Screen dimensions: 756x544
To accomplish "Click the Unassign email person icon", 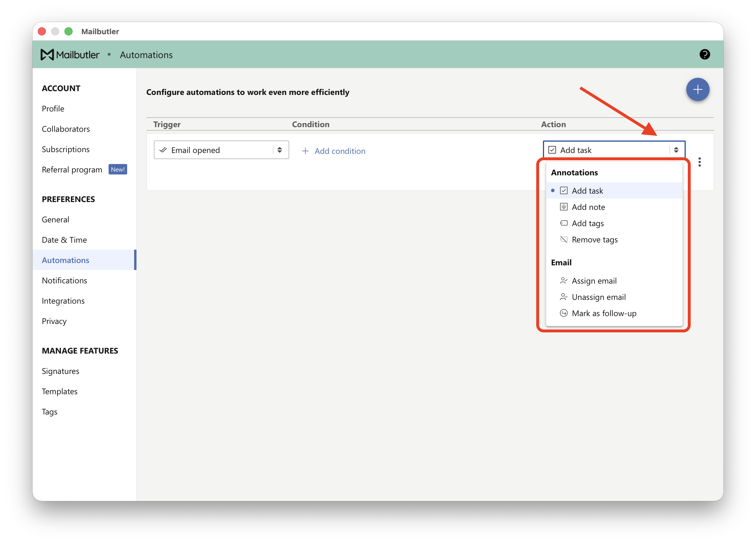I will point(563,297).
